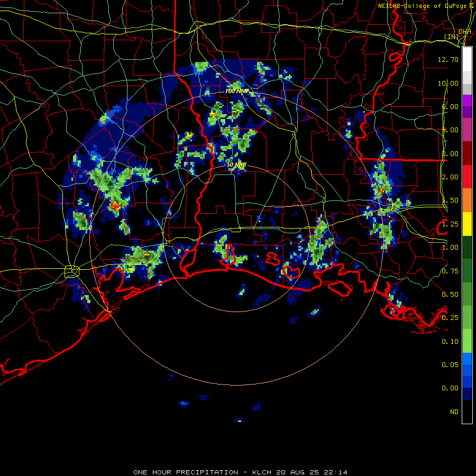Select the 0.10 legend value
The height and width of the screenshot is (476, 476).
450,342
